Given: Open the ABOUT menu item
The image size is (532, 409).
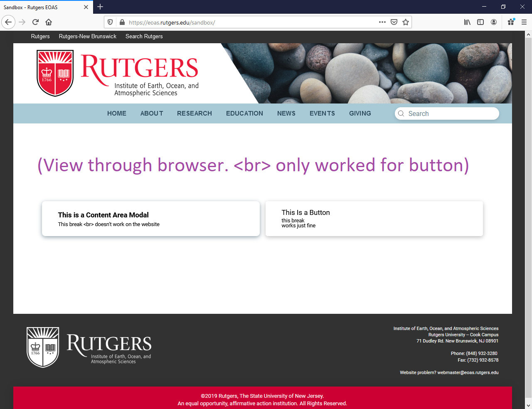Looking at the screenshot, I should pyautogui.click(x=152, y=113).
